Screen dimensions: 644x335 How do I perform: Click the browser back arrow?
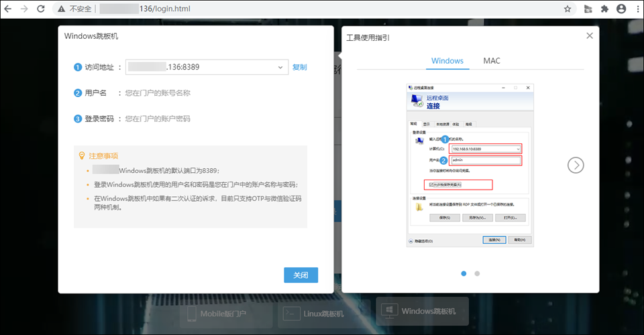8,9
